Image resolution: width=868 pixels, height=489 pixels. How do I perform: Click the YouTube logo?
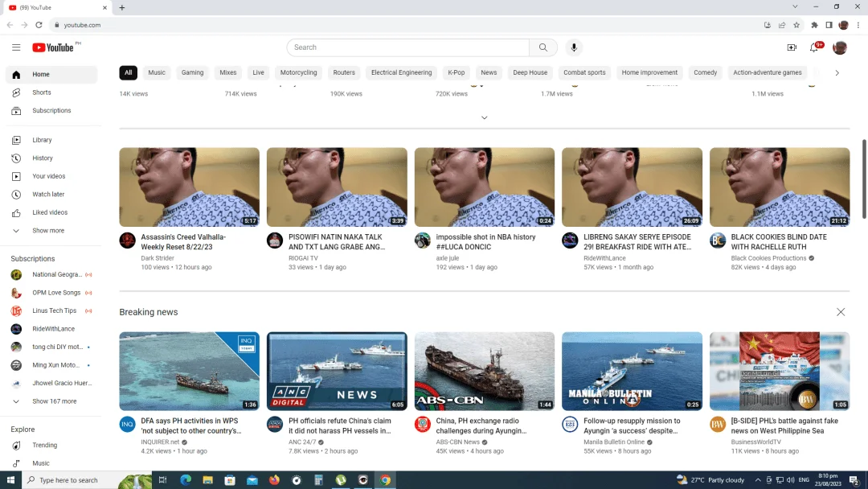pos(52,47)
